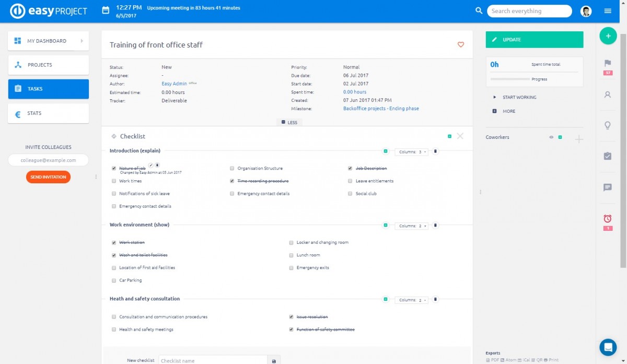Click the lightbulb icon in right sidebar
Image resolution: width=627 pixels, height=364 pixels.
(x=607, y=125)
